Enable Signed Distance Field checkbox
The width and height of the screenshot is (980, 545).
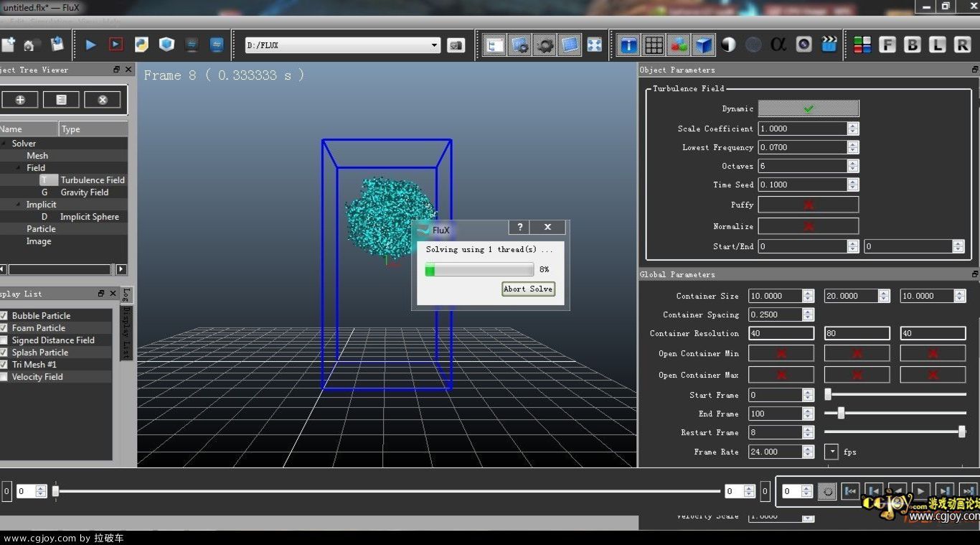pos(4,340)
